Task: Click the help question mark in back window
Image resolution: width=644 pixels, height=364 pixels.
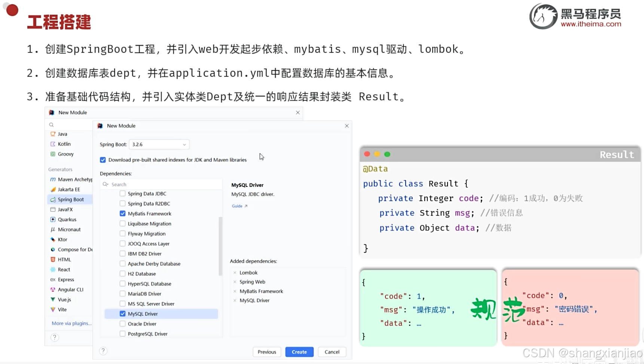Action: 55,337
